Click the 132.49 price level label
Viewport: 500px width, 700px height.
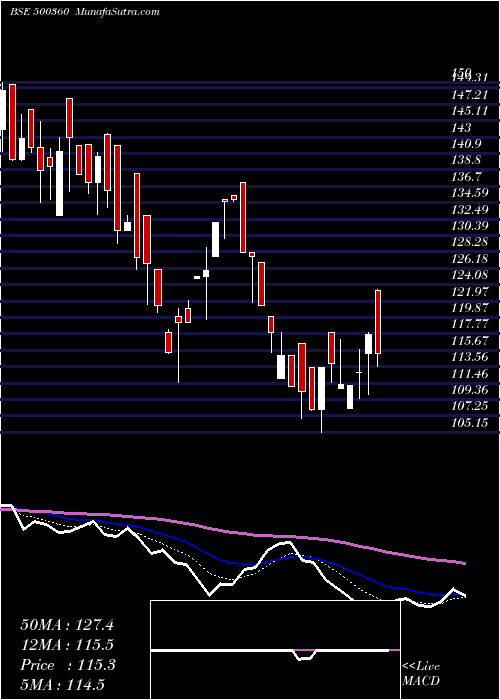pyautogui.click(x=469, y=209)
